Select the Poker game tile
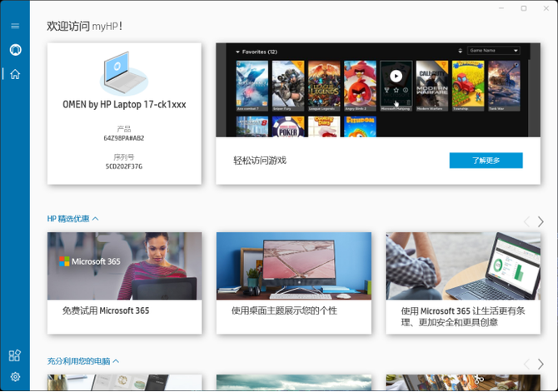This screenshot has height=392, width=558. coord(288,127)
